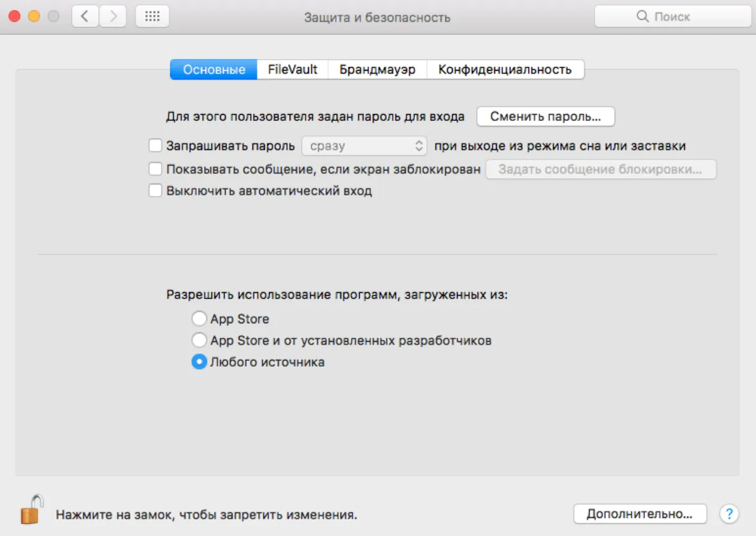Select the App Store radio button
Viewport: 756px width, 536px height.
[x=199, y=319]
